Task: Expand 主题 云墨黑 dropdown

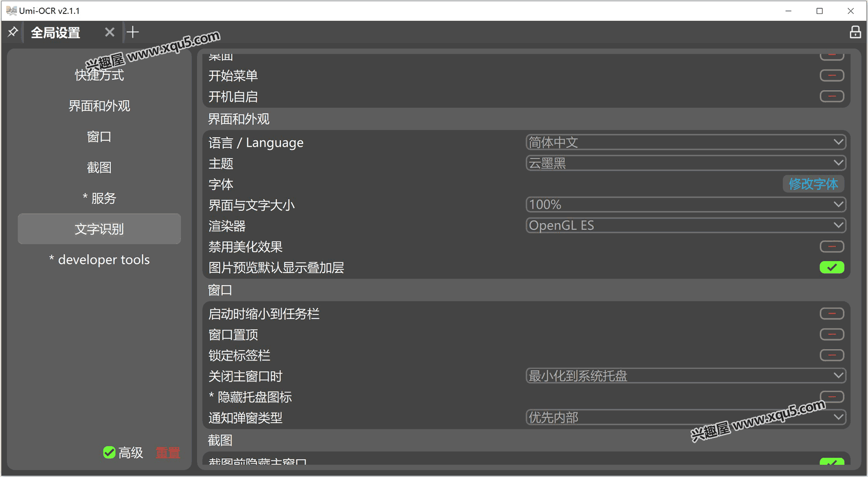Action: 683,163
